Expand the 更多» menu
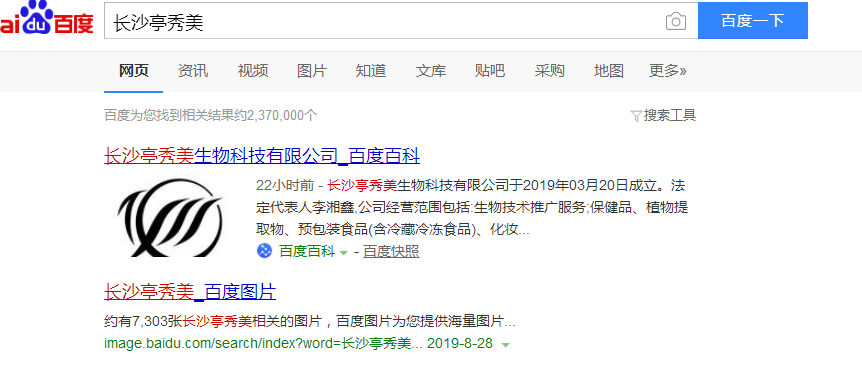862x366 pixels. tap(667, 71)
